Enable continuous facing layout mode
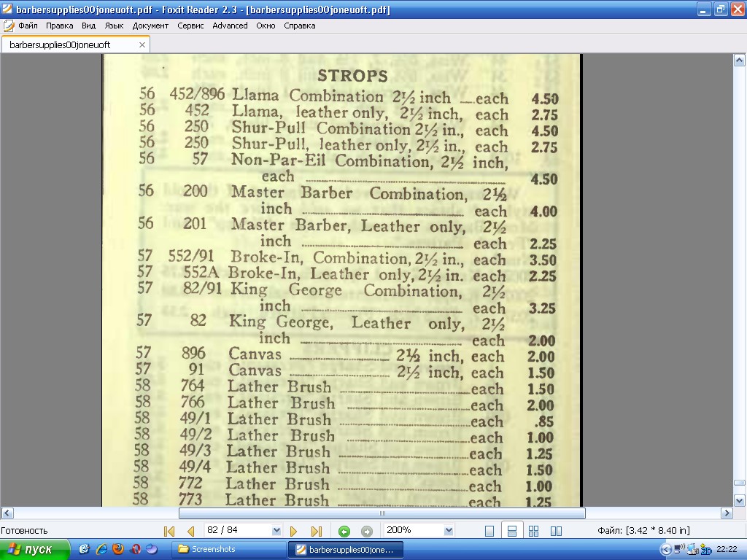Image resolution: width=747 pixels, height=560 pixels. coord(534,531)
